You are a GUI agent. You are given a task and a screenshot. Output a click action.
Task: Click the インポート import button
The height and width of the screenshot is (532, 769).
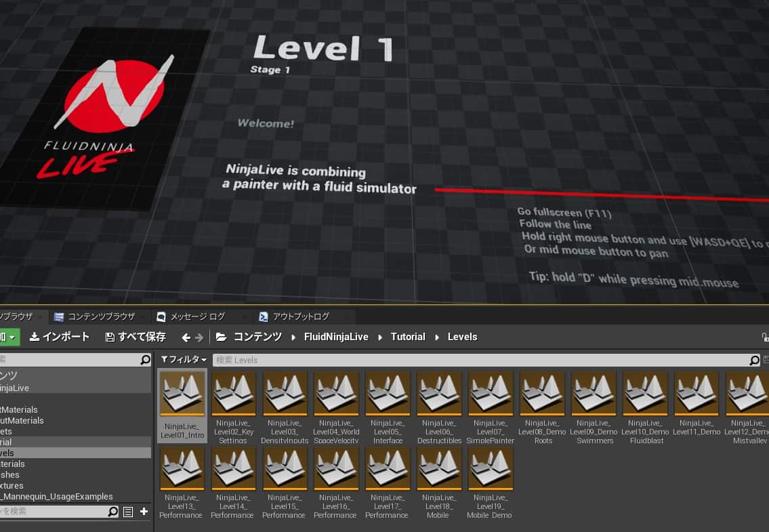[60, 337]
